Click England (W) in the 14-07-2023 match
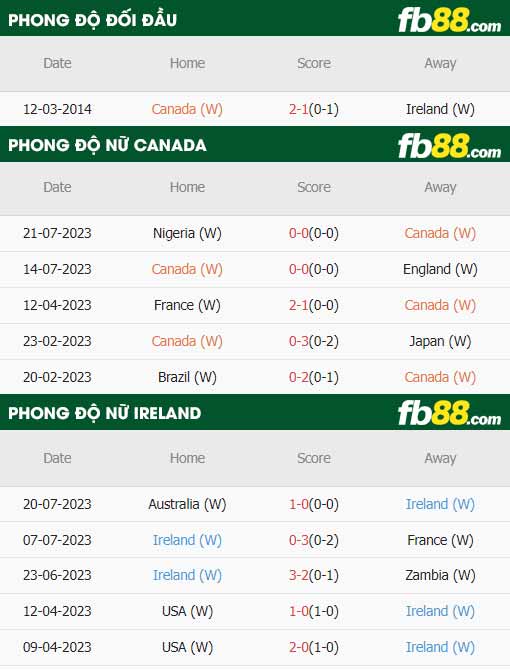510x670 pixels. 440,269
